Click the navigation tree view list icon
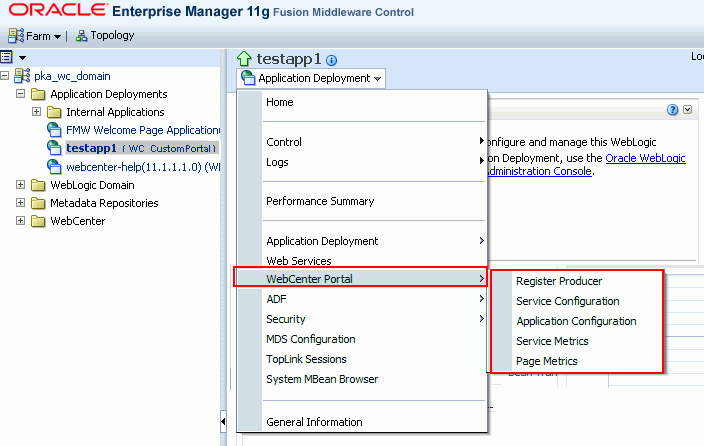Screen dimensions: 704x446 click(x=6, y=57)
